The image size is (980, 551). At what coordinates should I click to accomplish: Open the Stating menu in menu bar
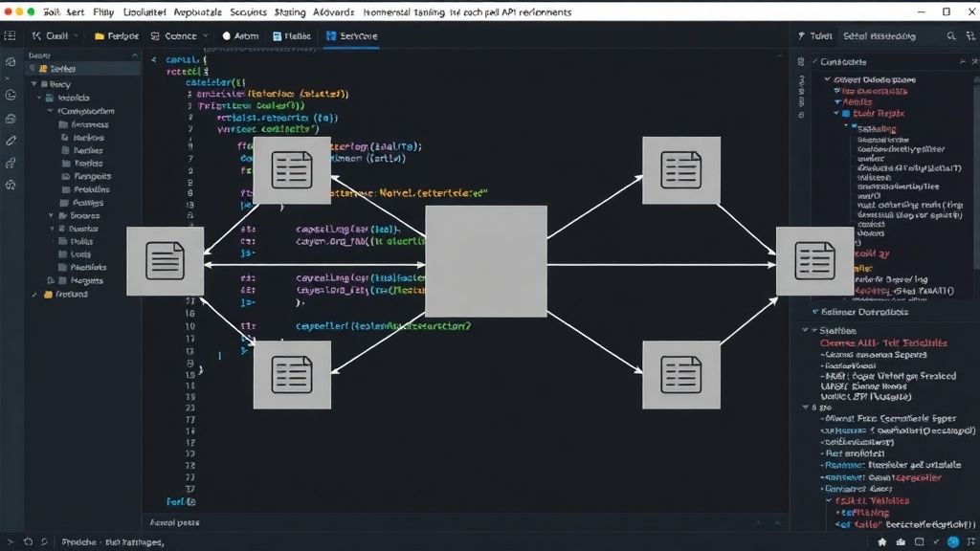pos(290,11)
